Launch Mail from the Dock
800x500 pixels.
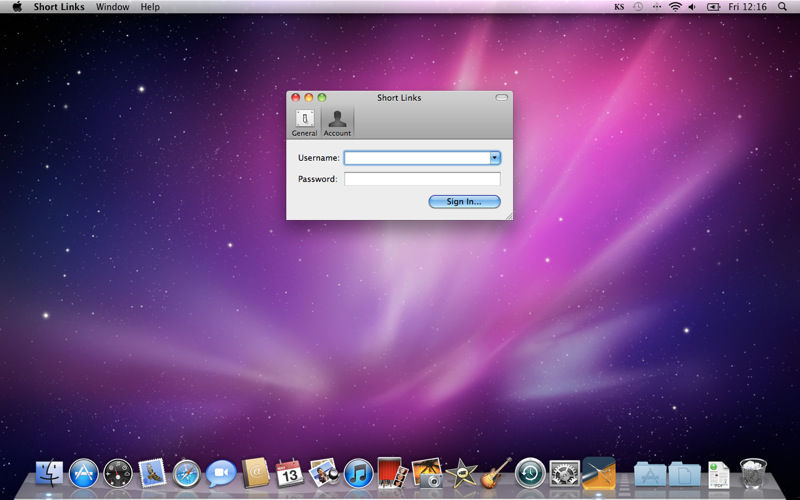coord(152,472)
